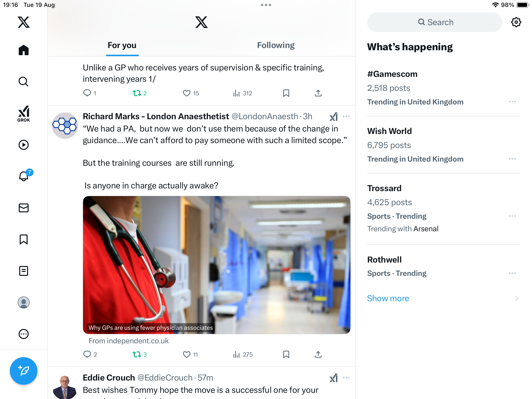Open Grok from the sidebar
This screenshot has height=399, width=532.
pos(24,114)
